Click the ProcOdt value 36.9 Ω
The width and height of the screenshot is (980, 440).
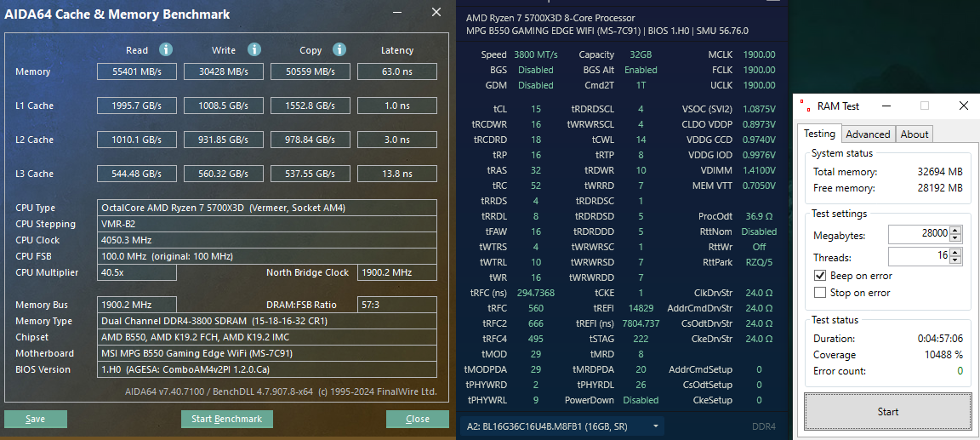pyautogui.click(x=759, y=216)
